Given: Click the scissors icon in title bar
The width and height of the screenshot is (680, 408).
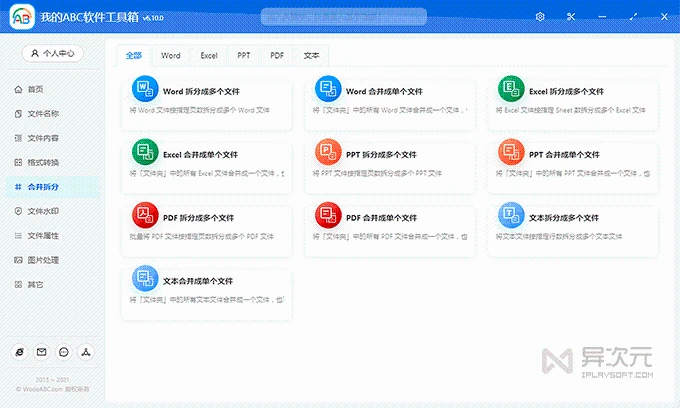Looking at the screenshot, I should pos(571,16).
